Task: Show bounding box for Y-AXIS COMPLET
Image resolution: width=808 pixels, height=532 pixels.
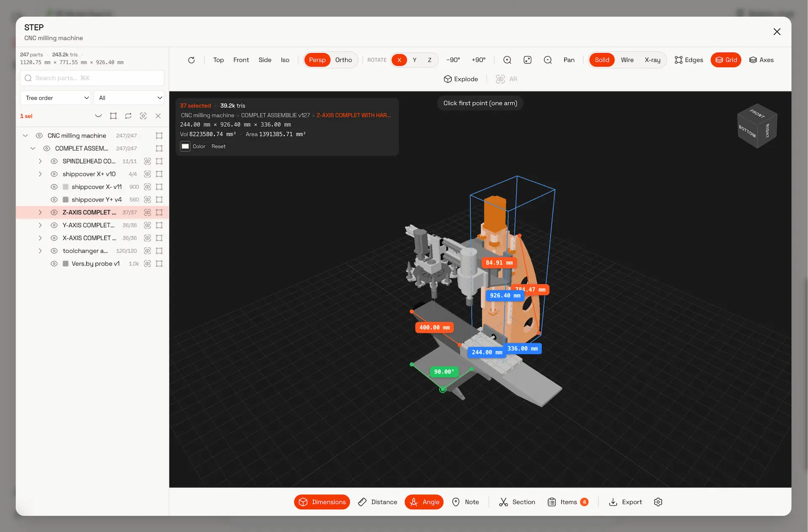Action: pyautogui.click(x=159, y=225)
